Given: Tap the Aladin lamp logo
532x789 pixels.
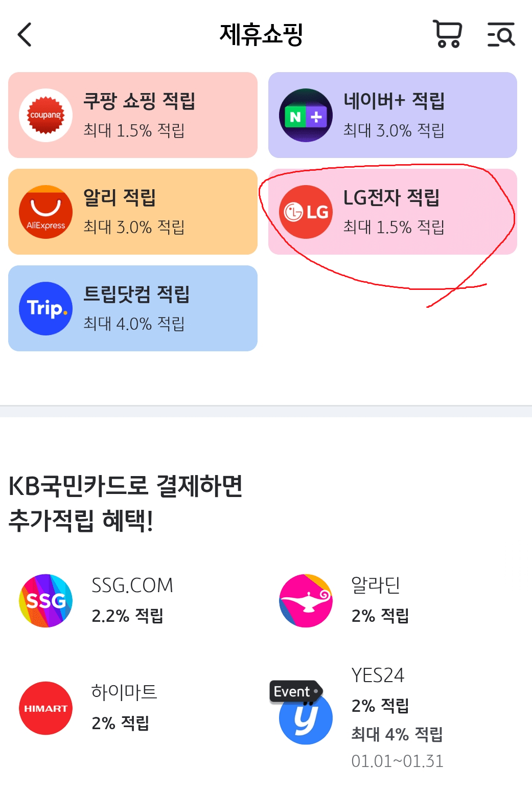Looking at the screenshot, I should (306, 600).
